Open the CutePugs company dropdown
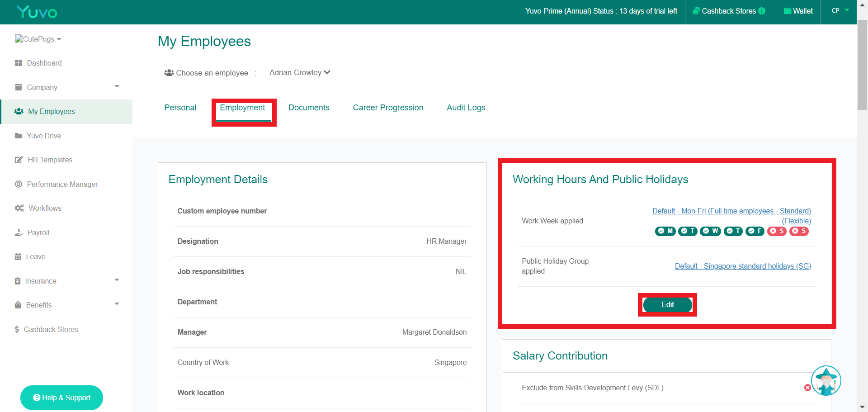Screen dimensions: 868x412 tap(38, 39)
